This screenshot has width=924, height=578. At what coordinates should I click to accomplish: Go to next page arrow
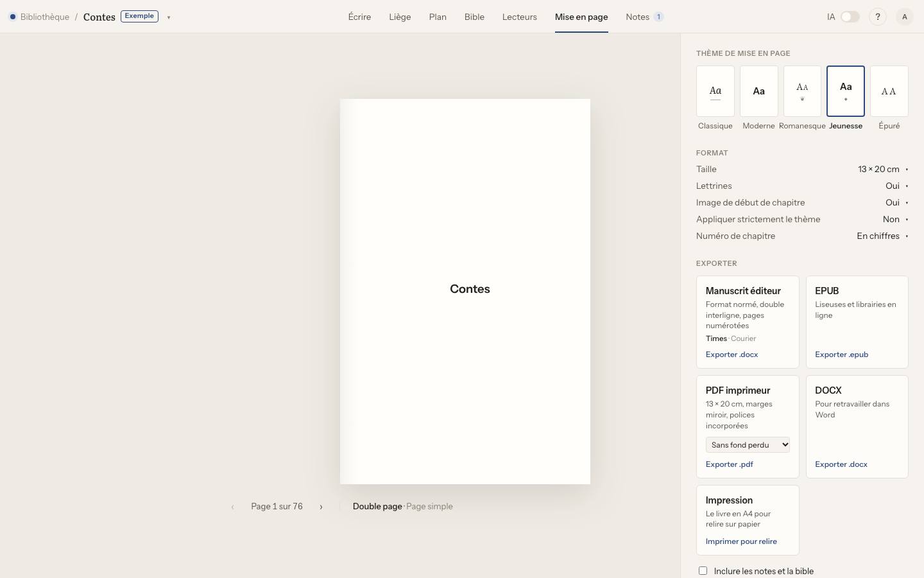[x=321, y=507]
